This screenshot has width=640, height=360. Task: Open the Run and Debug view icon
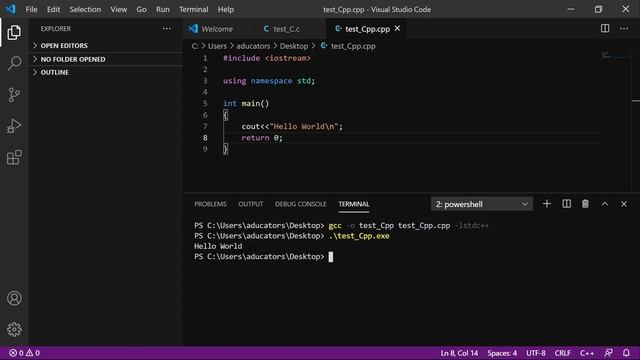point(14,126)
